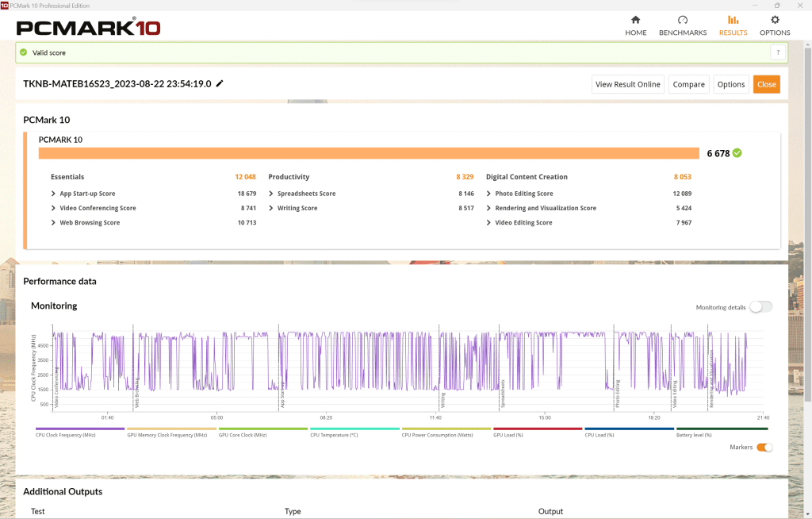Image resolution: width=812 pixels, height=519 pixels.
Task: Click the Spreadsheets marker in chart
Action: [502, 394]
